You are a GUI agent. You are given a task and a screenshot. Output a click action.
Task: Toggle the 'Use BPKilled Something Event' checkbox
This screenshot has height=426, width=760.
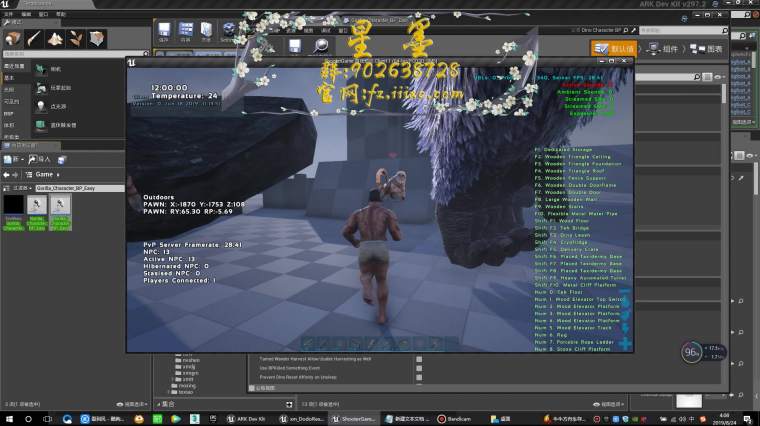[x=419, y=368]
